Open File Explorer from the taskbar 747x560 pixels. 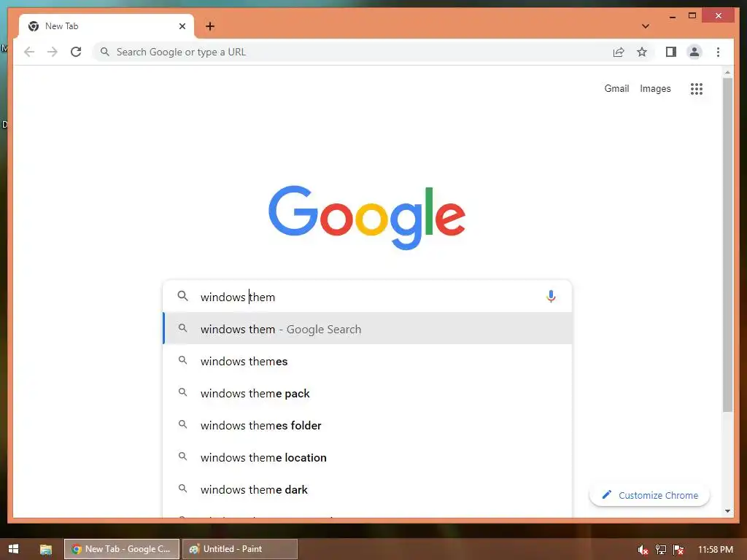pos(46,549)
